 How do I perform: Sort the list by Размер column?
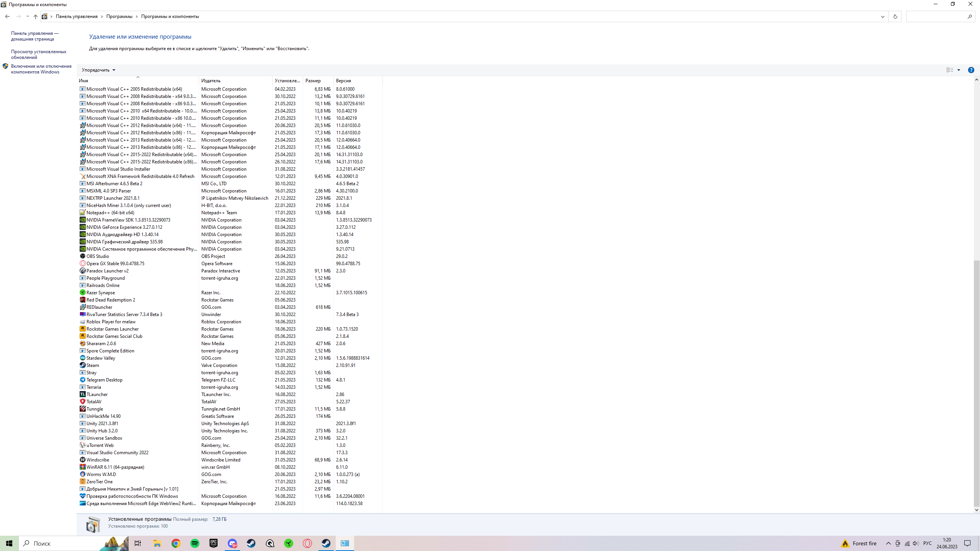click(x=318, y=81)
